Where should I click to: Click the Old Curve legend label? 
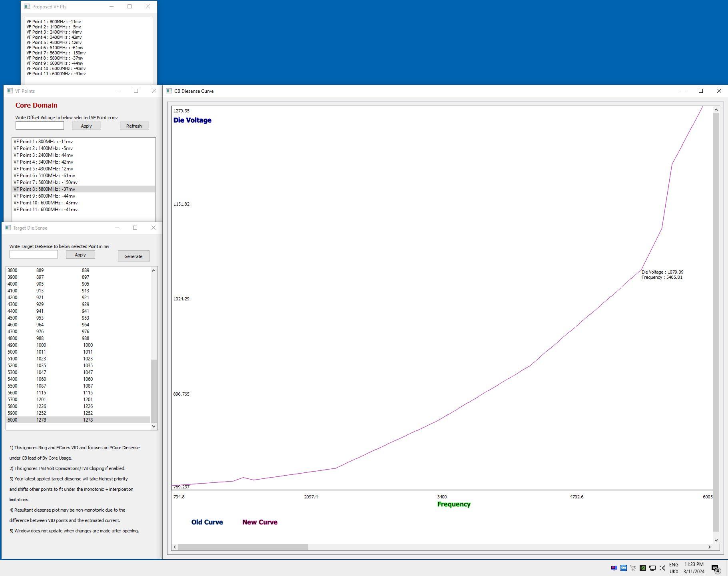[x=207, y=522]
